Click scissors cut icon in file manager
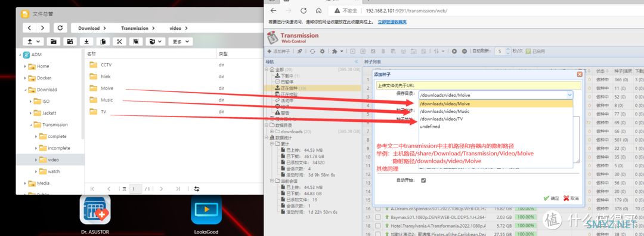Screen dimensions: 644x236 (119, 42)
